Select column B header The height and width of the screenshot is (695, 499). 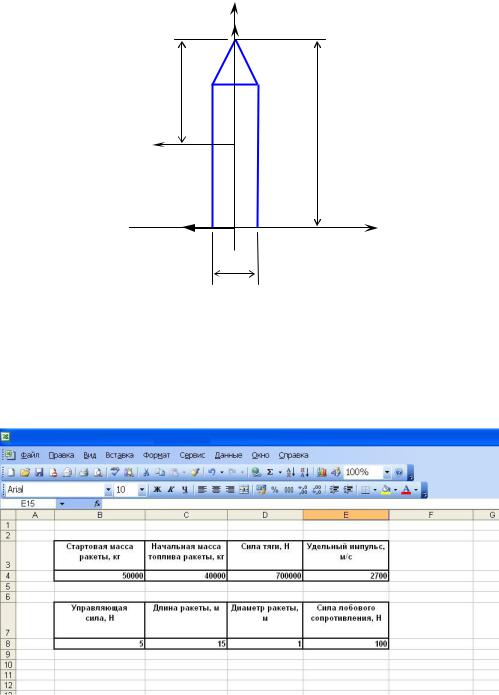point(100,515)
